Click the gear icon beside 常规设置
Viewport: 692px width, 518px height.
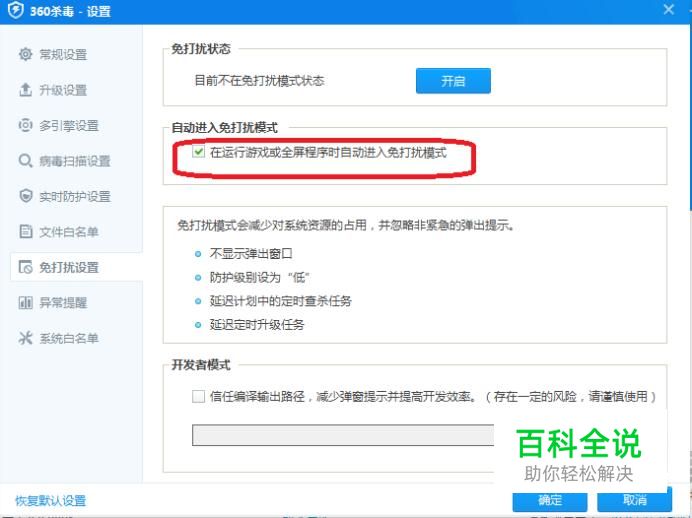[26, 54]
